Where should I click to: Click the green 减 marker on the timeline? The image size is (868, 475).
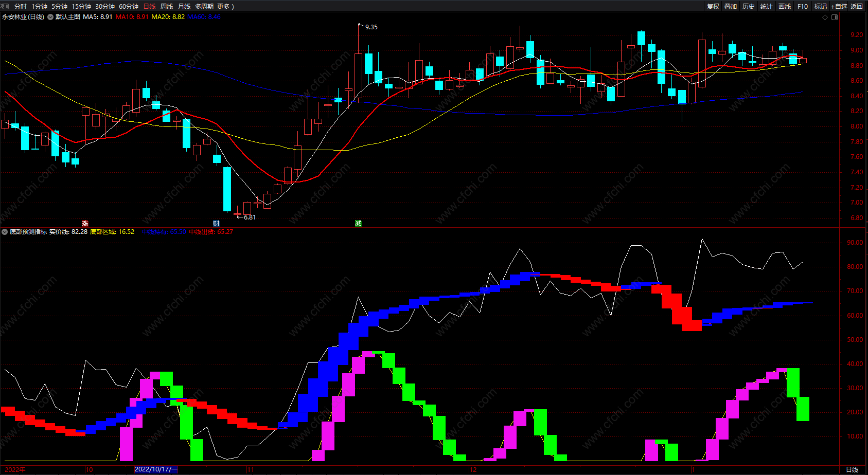(358, 223)
